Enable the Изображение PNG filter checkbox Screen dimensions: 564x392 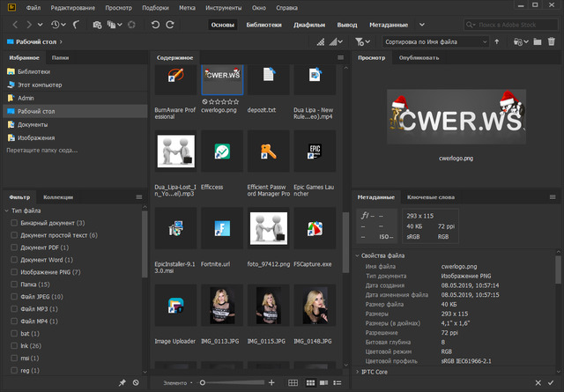tap(14, 272)
